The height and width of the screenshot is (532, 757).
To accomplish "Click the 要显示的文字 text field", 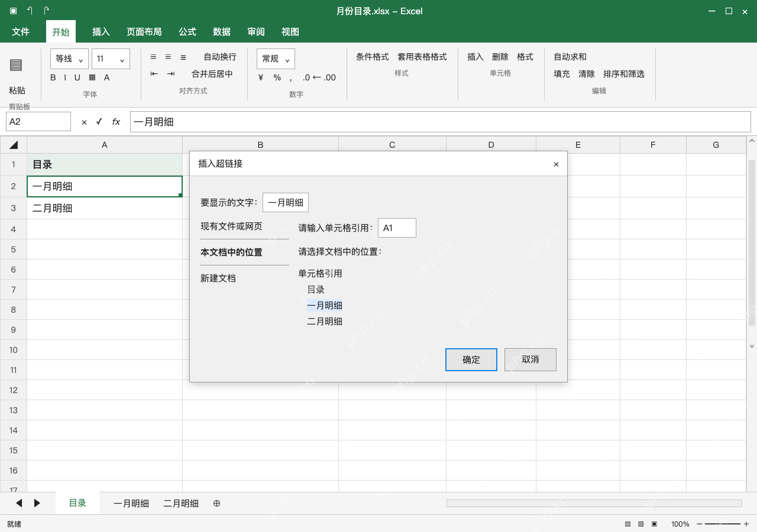I will coord(286,202).
